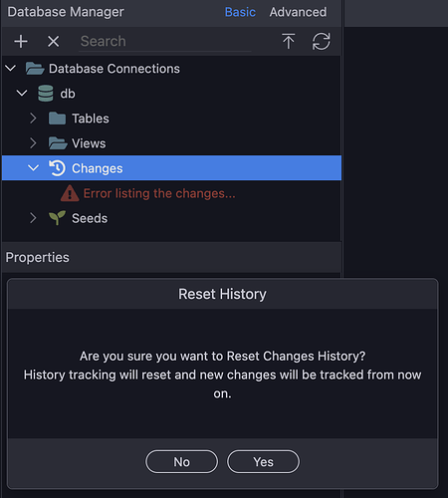This screenshot has width=448, height=498.
Task: Confirm reset history with Yes button
Action: tap(263, 462)
